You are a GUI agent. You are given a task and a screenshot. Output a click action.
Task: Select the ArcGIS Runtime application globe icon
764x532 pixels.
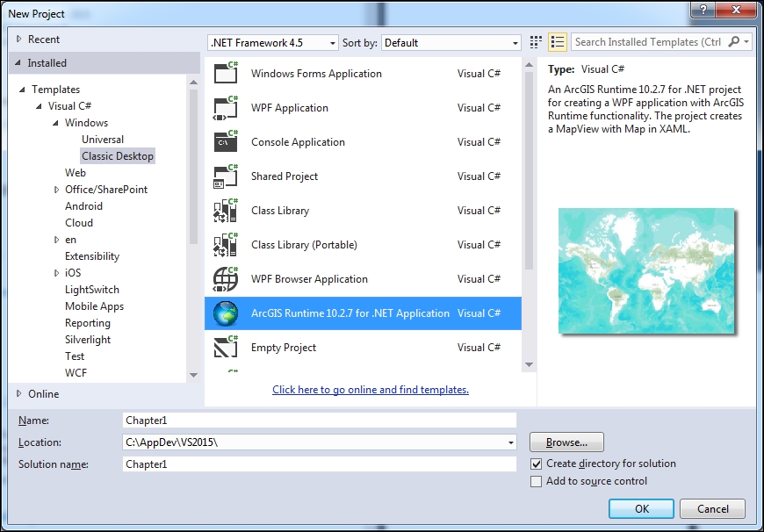coord(226,313)
